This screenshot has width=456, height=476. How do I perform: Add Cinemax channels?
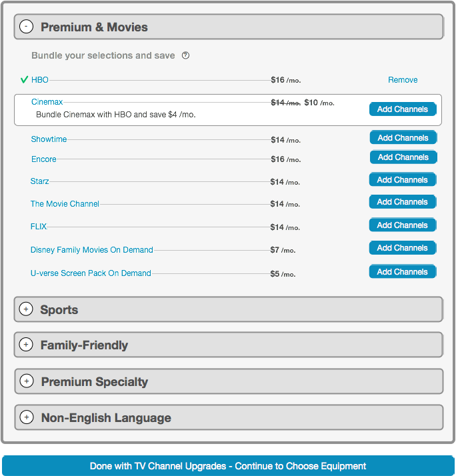403,109
